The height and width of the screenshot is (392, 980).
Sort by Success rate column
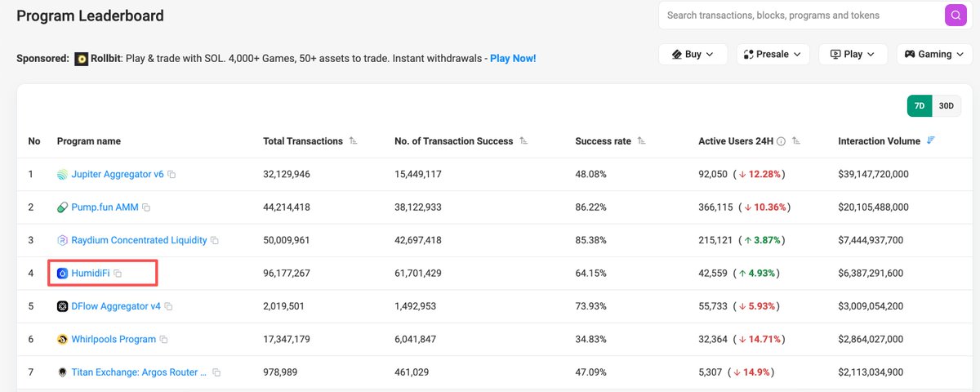click(641, 141)
